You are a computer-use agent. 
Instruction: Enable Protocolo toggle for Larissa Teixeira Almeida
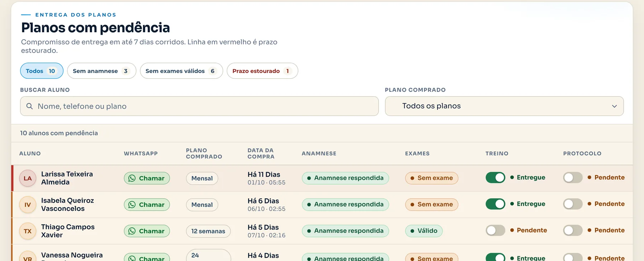(573, 178)
